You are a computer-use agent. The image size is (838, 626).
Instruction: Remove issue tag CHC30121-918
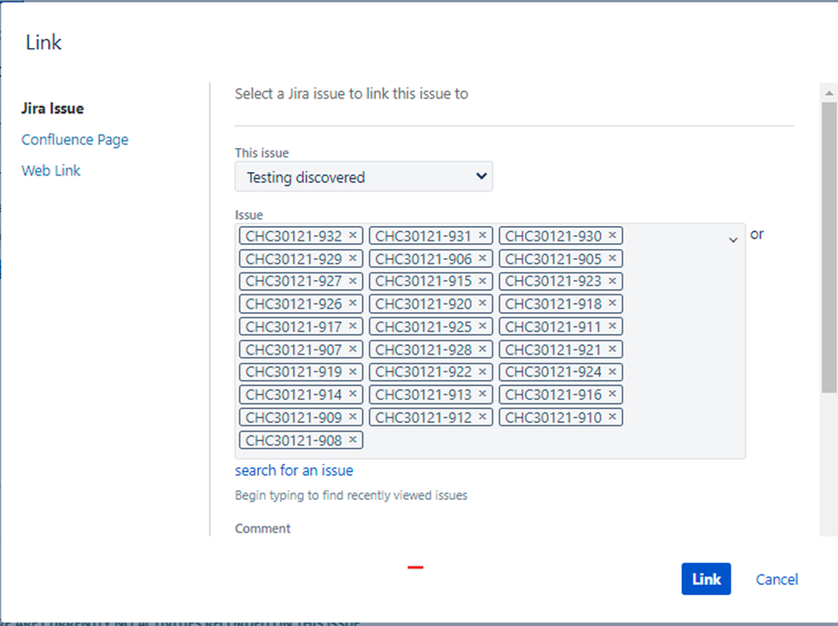(x=612, y=303)
